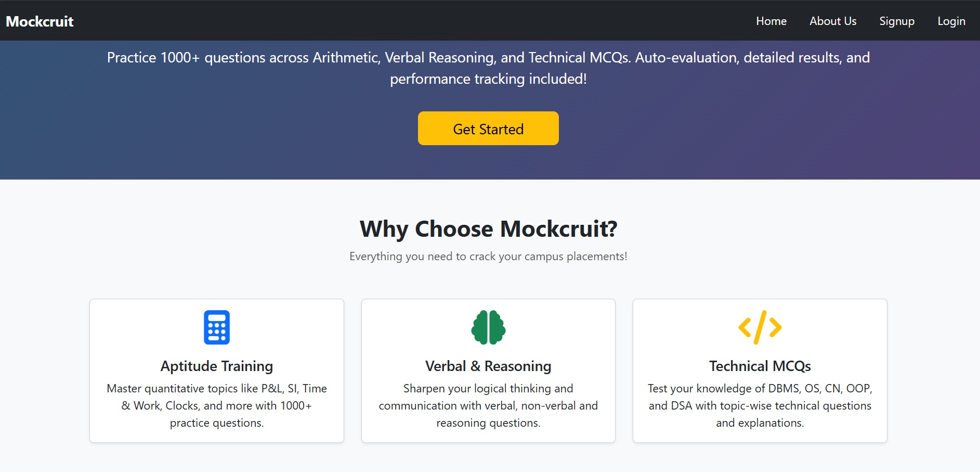Click the Technical MCQs description text
980x472 pixels.
click(x=760, y=405)
